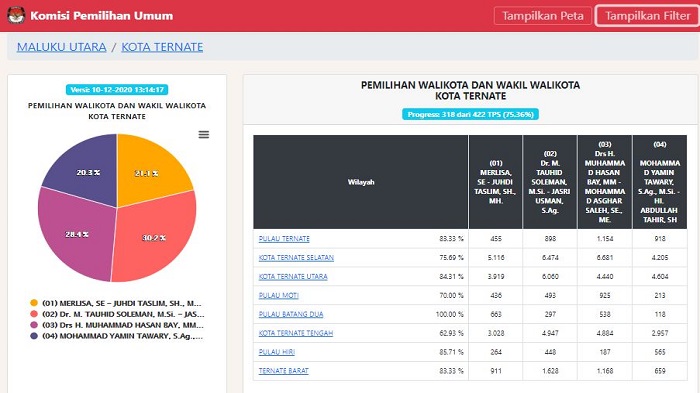Click the 100.00 % value for PULAU BATANG DUA

pos(450,314)
